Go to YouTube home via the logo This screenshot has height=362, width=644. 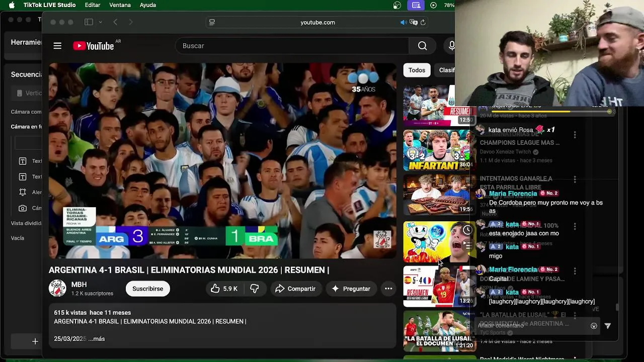click(94, 46)
